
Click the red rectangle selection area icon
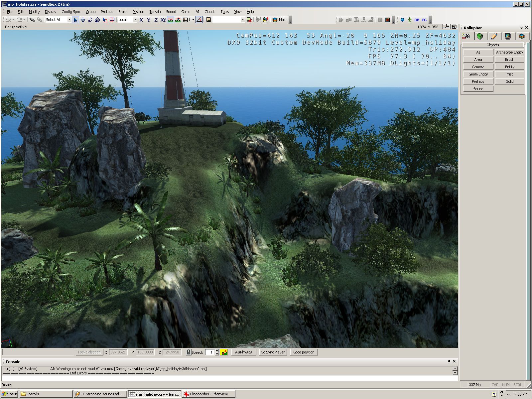(x=112, y=20)
